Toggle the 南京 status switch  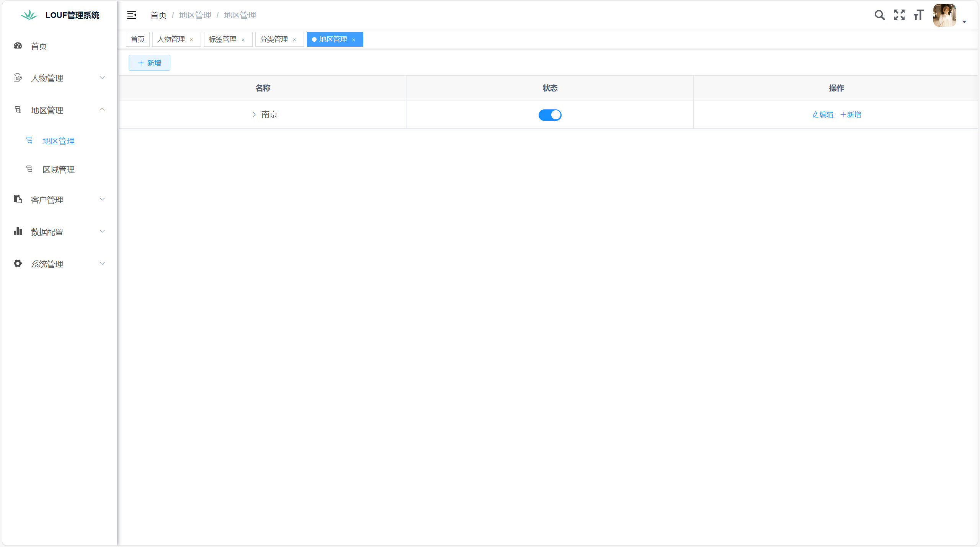pos(550,115)
